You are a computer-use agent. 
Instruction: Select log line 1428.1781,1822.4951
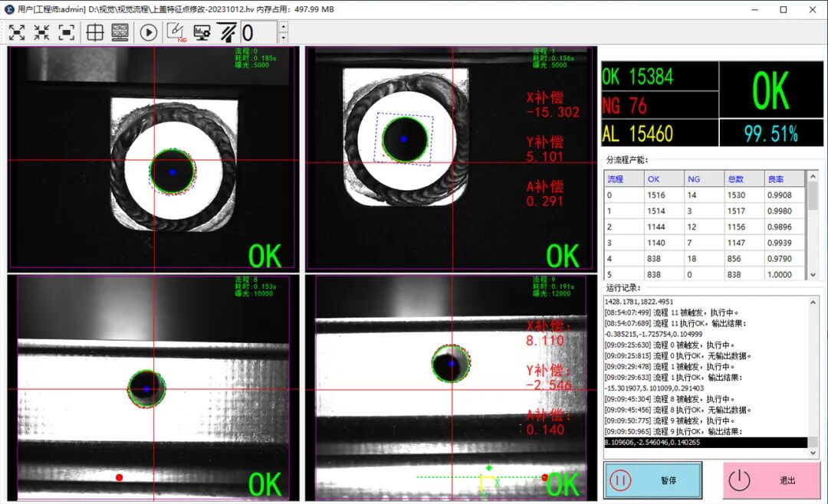point(639,302)
